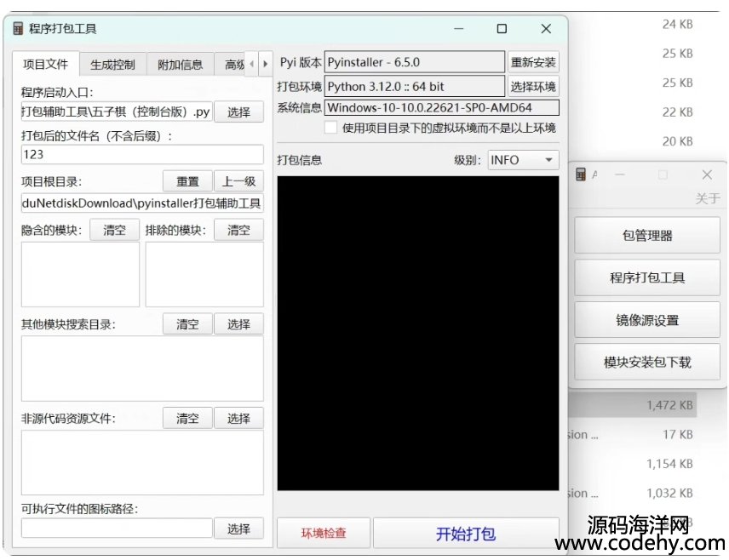Switch to the partially hidden 高级 tab

[x=230, y=64]
